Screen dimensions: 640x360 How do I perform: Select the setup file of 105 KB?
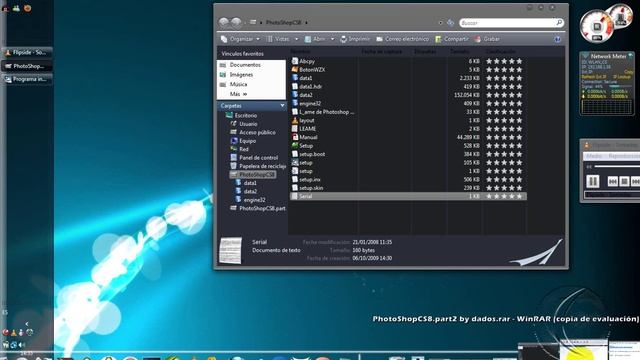(x=302, y=163)
